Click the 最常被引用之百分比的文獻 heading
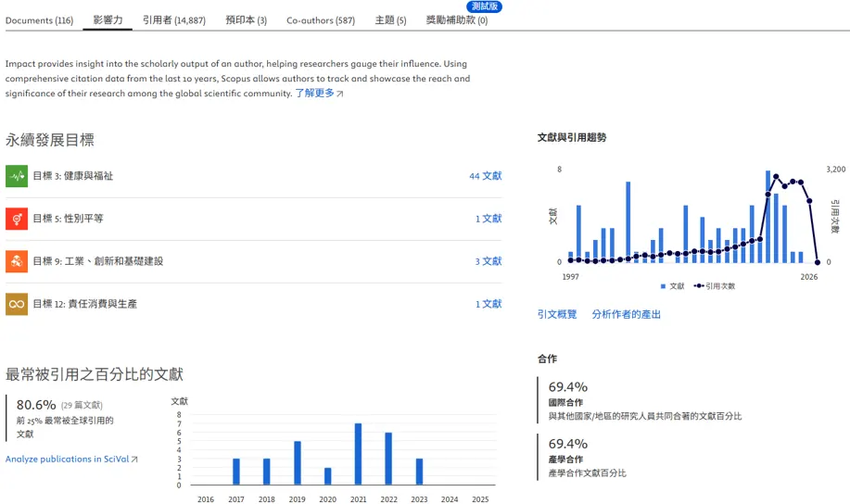850x504 pixels. coord(95,374)
